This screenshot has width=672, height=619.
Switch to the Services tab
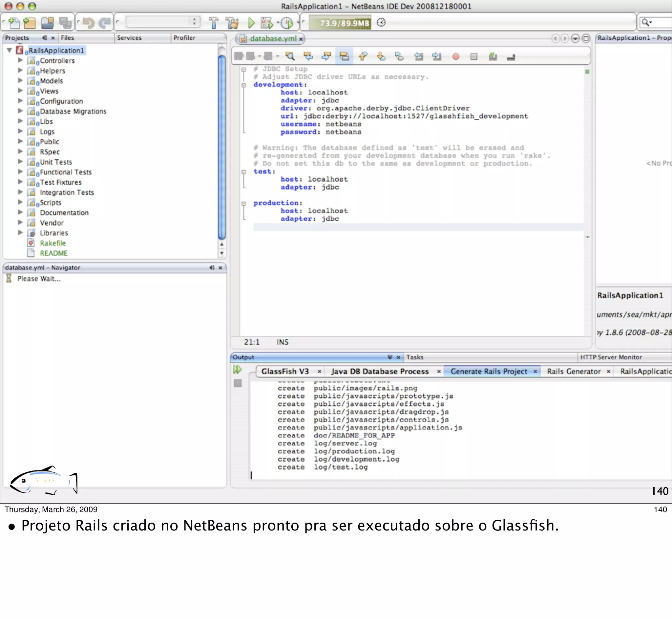(129, 38)
